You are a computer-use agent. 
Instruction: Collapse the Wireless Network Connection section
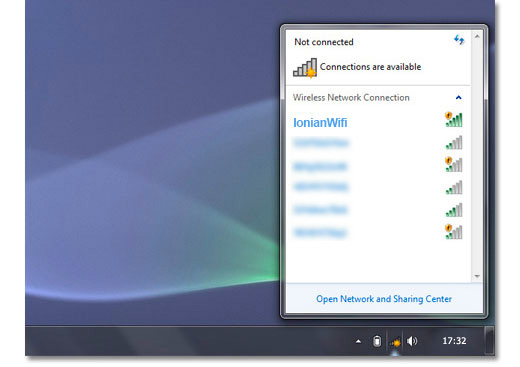point(459,98)
